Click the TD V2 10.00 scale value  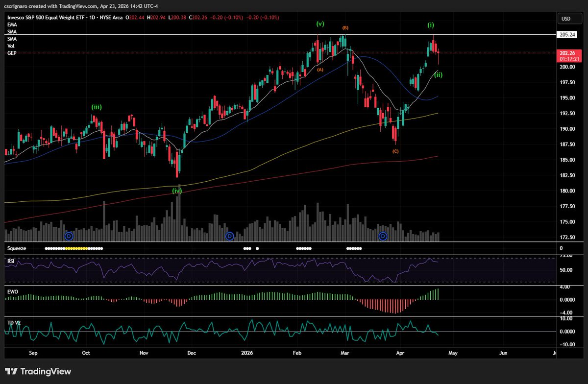coord(566,319)
